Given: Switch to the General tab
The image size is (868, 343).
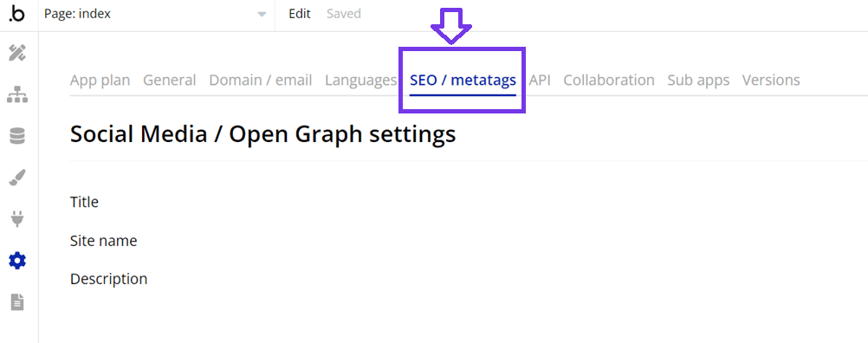Looking at the screenshot, I should point(170,81).
